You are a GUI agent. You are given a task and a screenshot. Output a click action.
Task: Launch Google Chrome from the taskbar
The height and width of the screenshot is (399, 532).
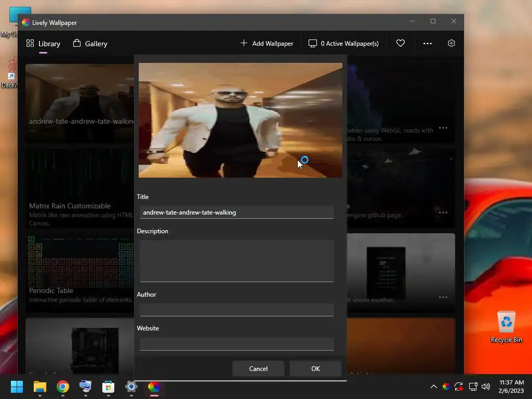coord(63,387)
